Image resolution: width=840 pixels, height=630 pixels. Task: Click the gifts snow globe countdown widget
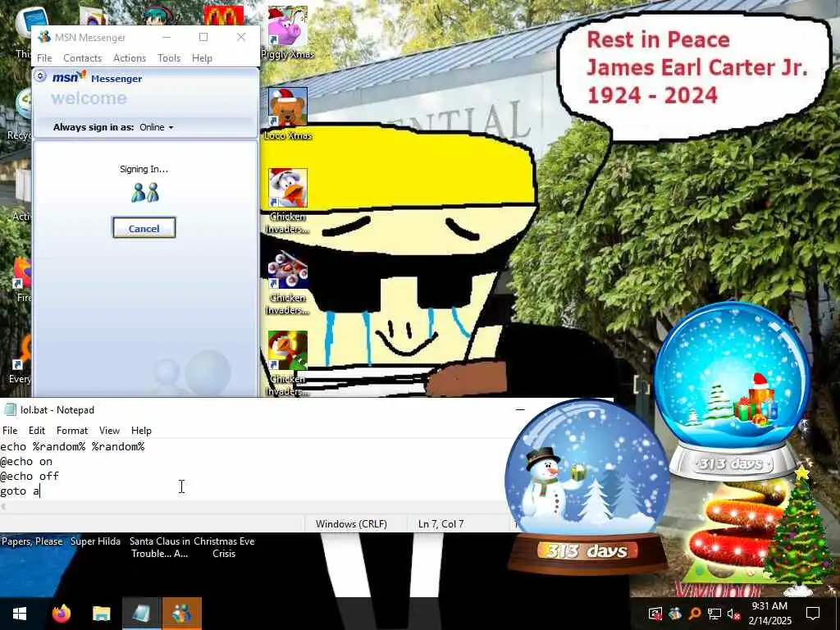pyautogui.click(x=732, y=391)
